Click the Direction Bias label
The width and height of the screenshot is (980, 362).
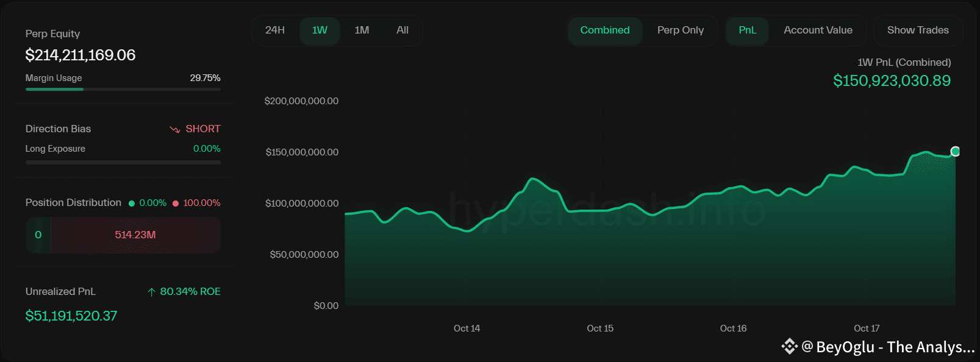(x=58, y=129)
